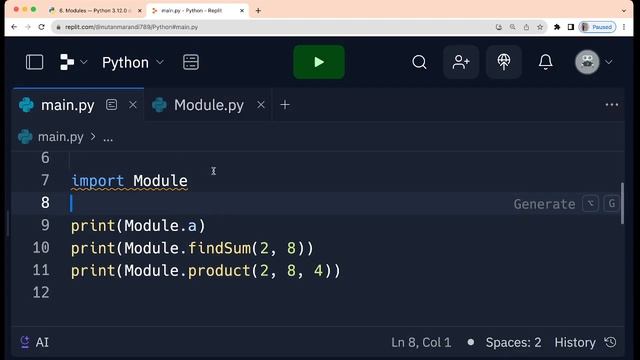Open the Chrome three-dot menu

click(x=624, y=27)
